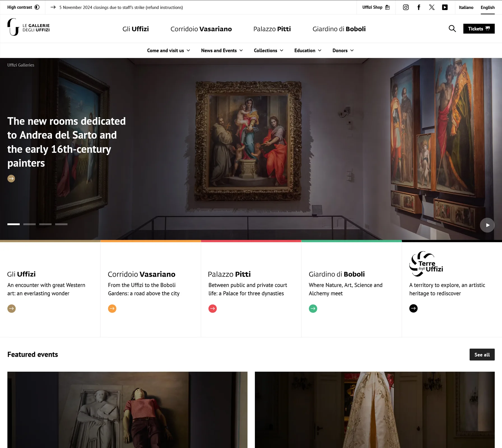502x448 pixels.
Task: Open the Gli Uffizi card heading
Action: tap(22, 274)
